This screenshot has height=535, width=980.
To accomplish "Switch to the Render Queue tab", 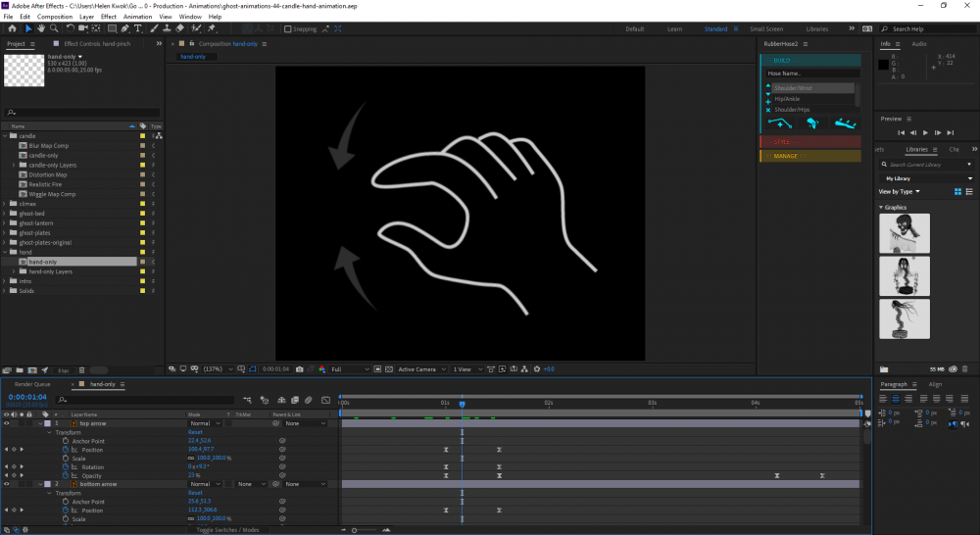I will 32,384.
